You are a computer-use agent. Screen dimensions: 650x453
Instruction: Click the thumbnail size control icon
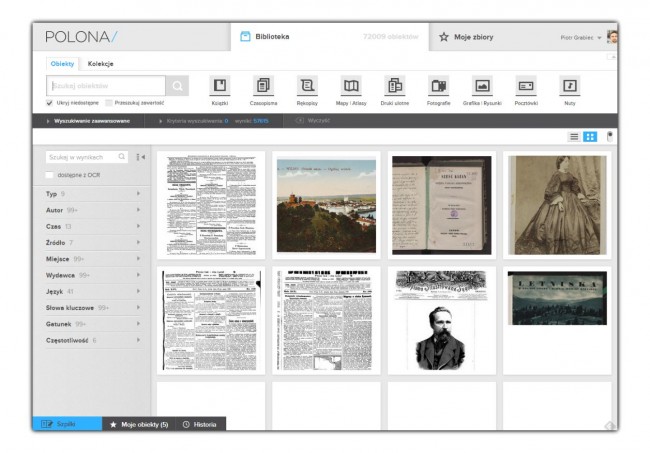click(x=610, y=136)
